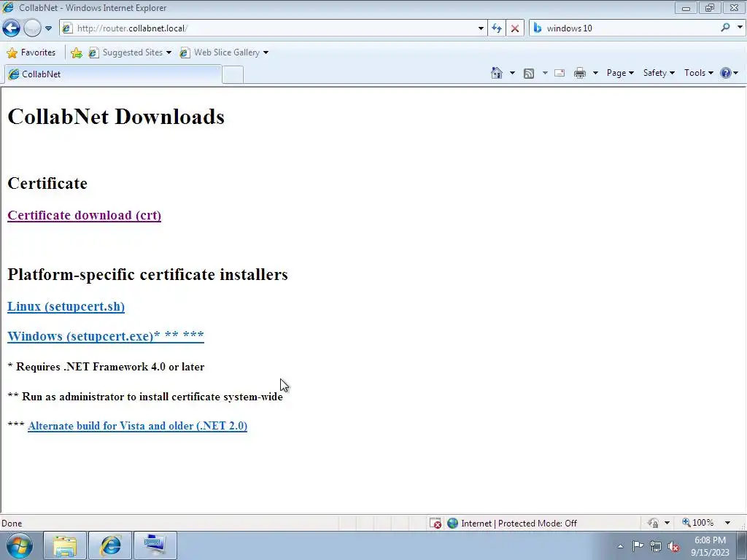Click Requires .NET Framework 4.0 note
The width and height of the screenshot is (747, 560).
[x=106, y=367]
